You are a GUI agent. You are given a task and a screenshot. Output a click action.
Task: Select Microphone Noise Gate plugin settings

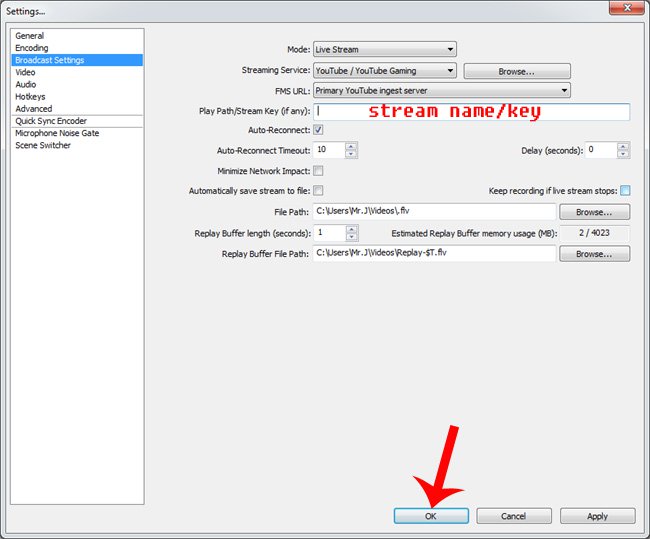click(x=57, y=133)
